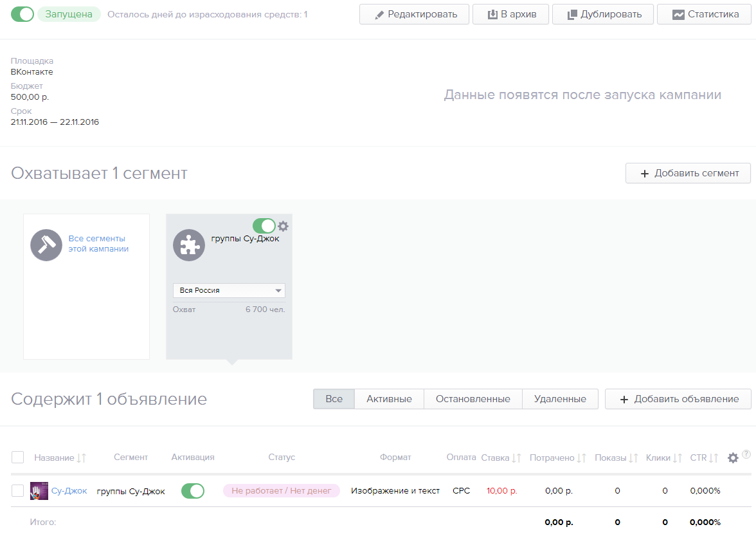Open table column settings gear

click(733, 458)
